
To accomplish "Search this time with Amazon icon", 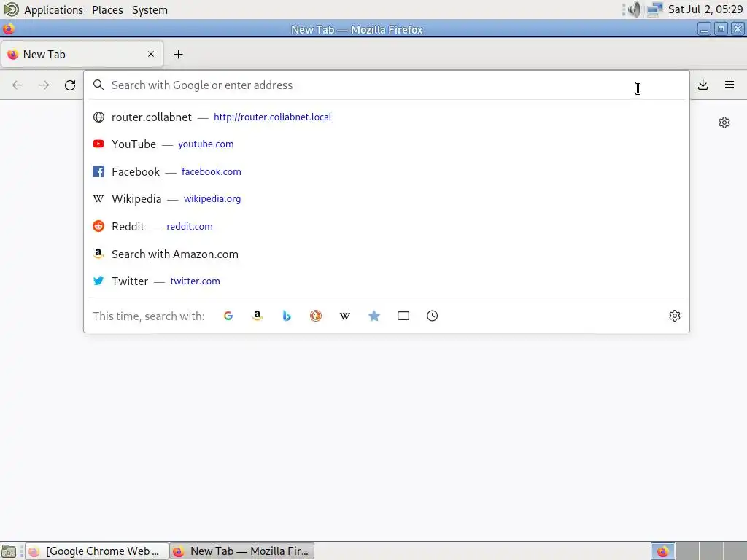I will tap(258, 316).
